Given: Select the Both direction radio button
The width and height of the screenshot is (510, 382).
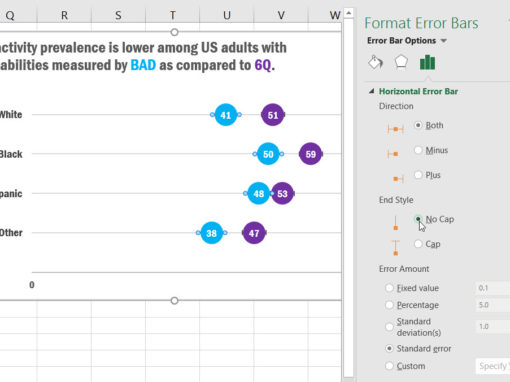Looking at the screenshot, I should (418, 125).
